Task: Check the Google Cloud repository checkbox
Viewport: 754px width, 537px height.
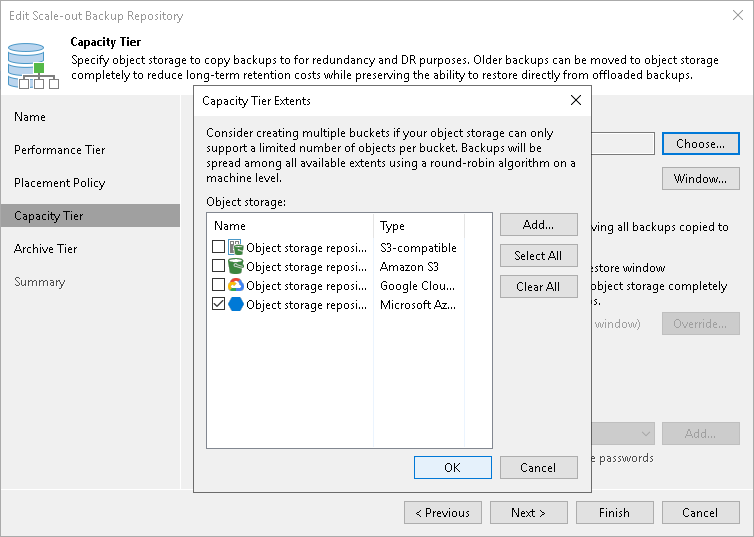Action: pyautogui.click(x=218, y=285)
